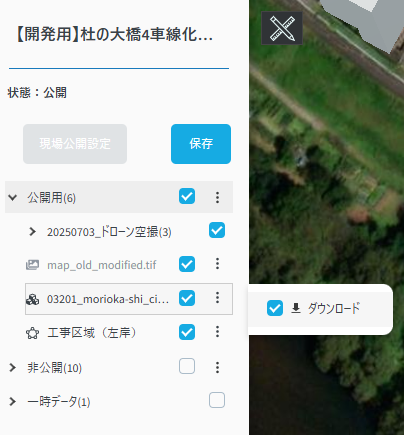Click the polygon icon beside 工事区域(左岸)
The image size is (404, 435).
32,333
